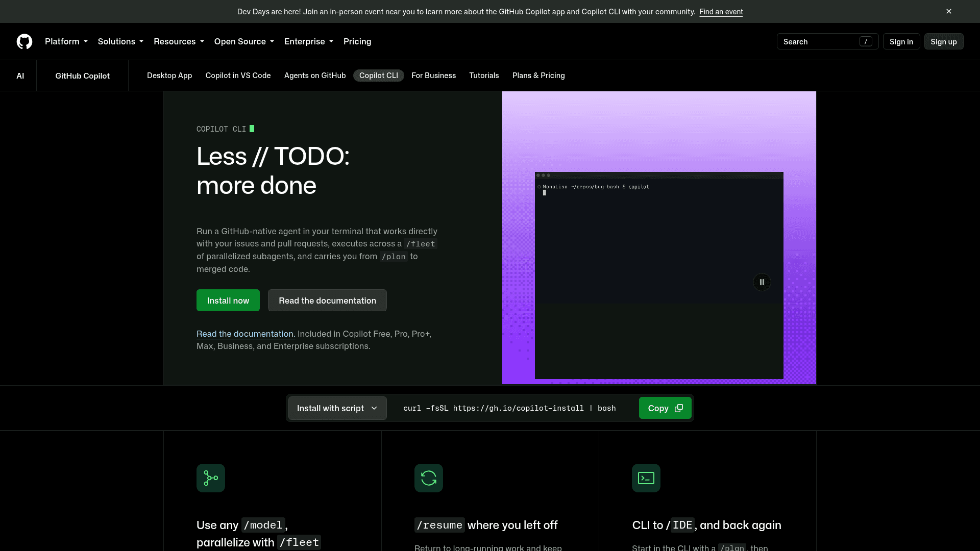The image size is (980, 551).
Task: Click the "/resume where you left off" heading
Action: [486, 525]
